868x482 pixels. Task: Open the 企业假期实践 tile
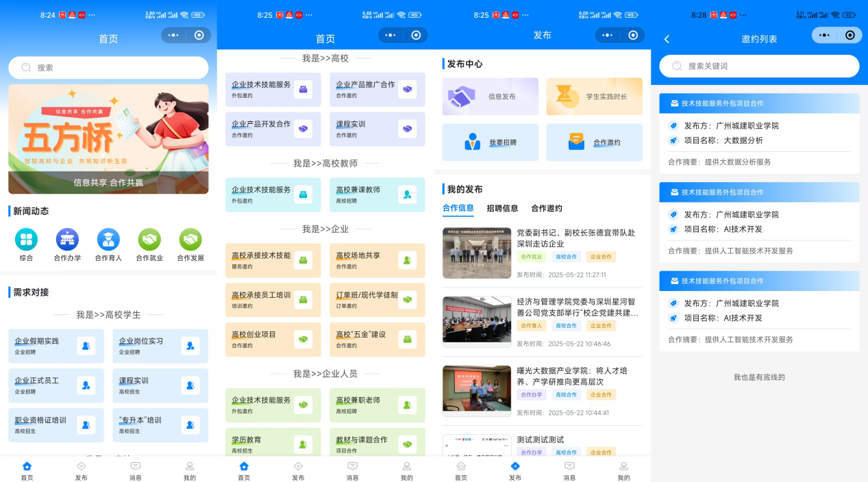[55, 346]
